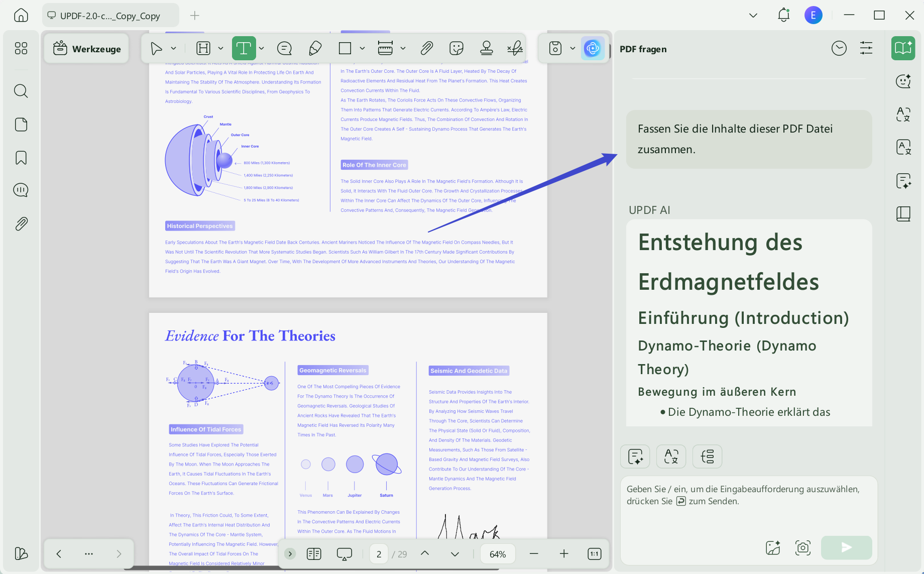Open the bookmarks panel in left sidebar
Screen dimensions: 924x574
[21, 158]
